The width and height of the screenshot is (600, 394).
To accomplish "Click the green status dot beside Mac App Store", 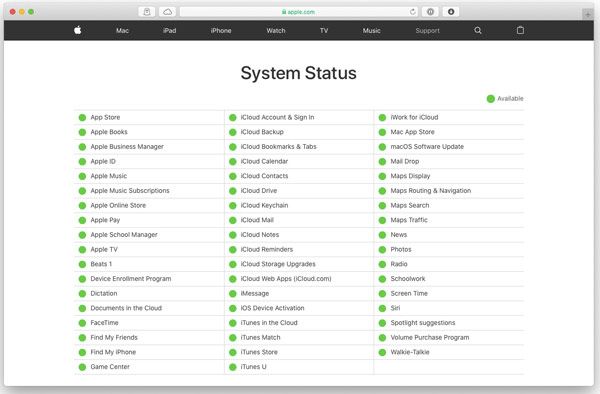I will tap(382, 132).
